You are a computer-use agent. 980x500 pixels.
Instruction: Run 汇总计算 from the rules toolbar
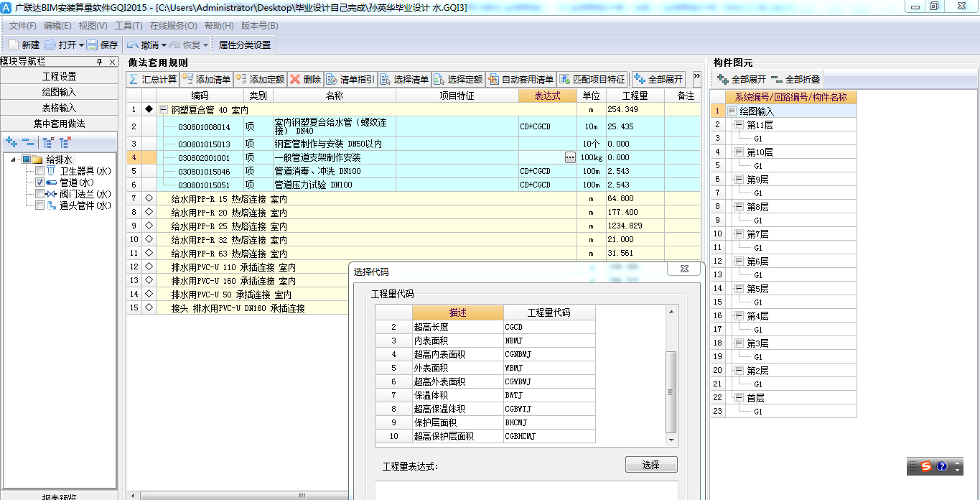point(153,79)
